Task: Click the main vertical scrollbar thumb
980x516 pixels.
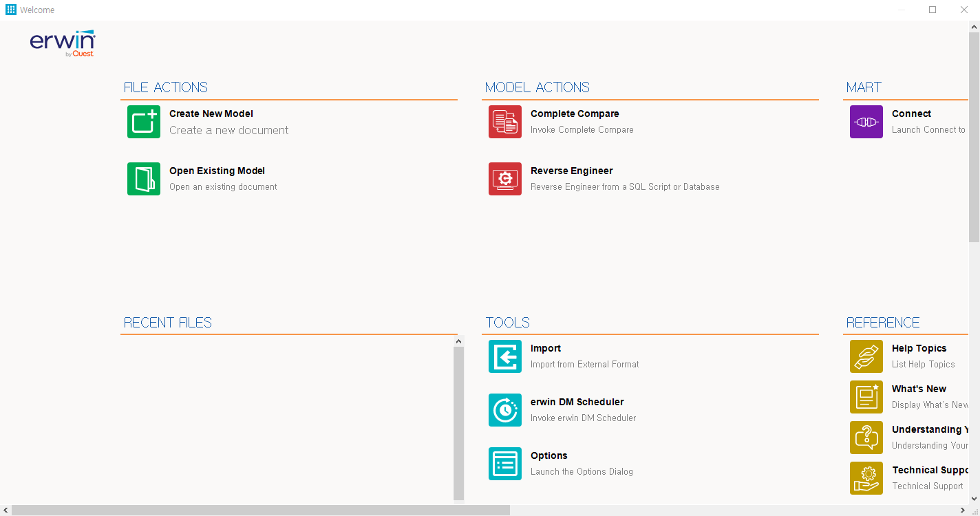Action: (974, 137)
